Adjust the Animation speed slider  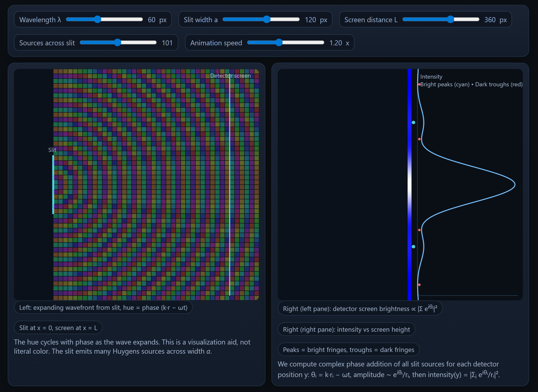(279, 42)
